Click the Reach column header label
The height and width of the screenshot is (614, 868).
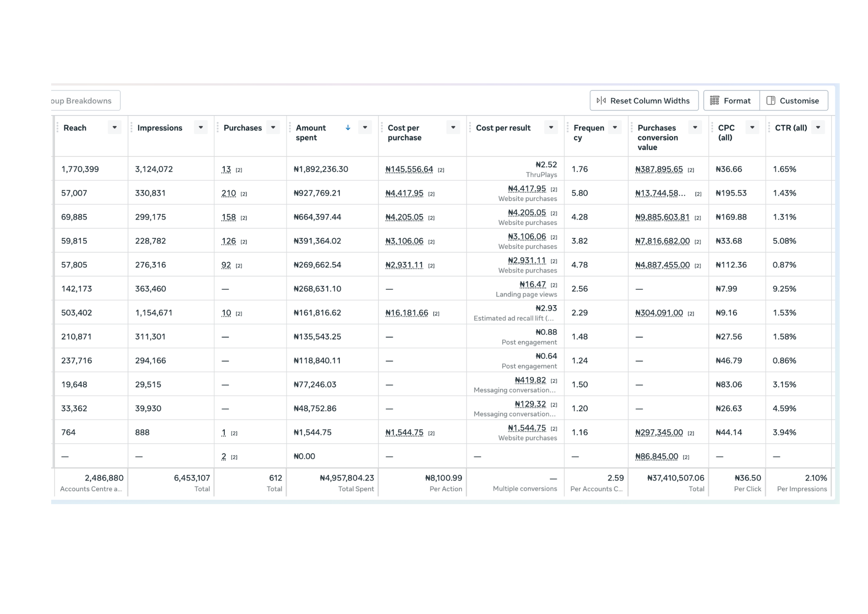[x=75, y=128]
